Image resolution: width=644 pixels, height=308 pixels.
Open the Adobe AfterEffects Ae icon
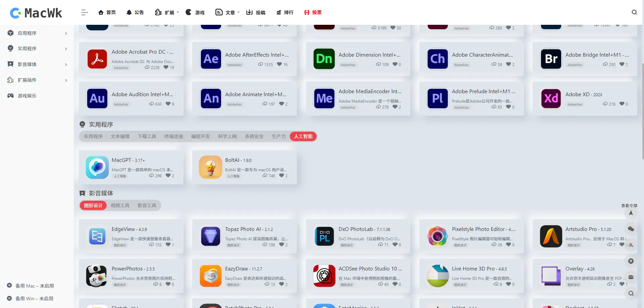[211, 59]
